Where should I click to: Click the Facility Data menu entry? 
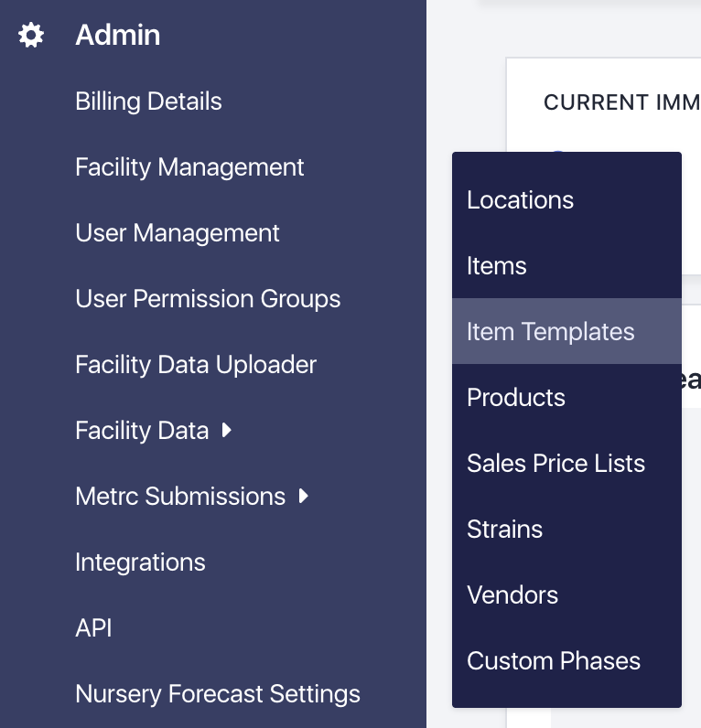click(142, 431)
